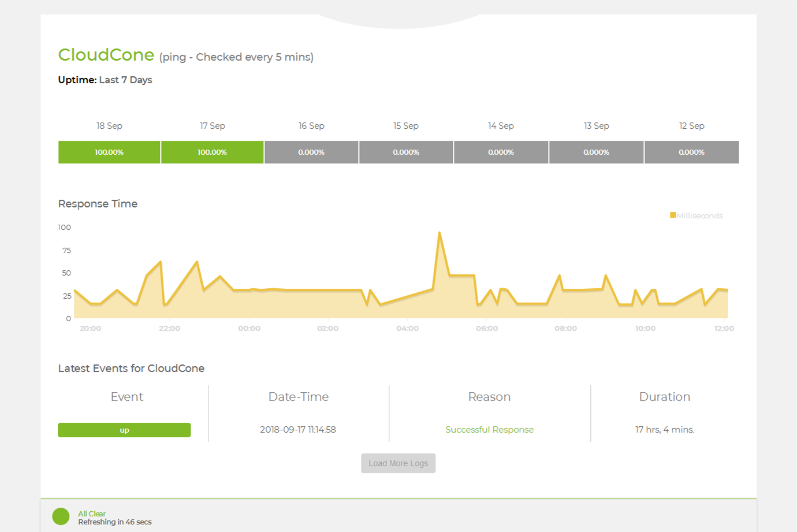The height and width of the screenshot is (532, 797).
Task: Click the Date-Time column header
Action: pos(299,397)
